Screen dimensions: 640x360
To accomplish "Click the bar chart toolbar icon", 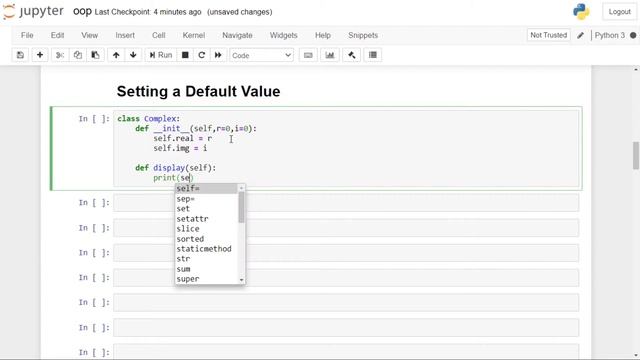I will point(330,55).
